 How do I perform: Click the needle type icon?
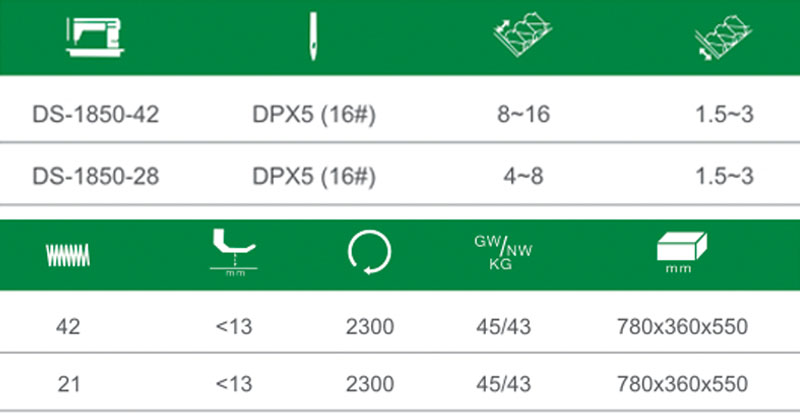(x=313, y=38)
